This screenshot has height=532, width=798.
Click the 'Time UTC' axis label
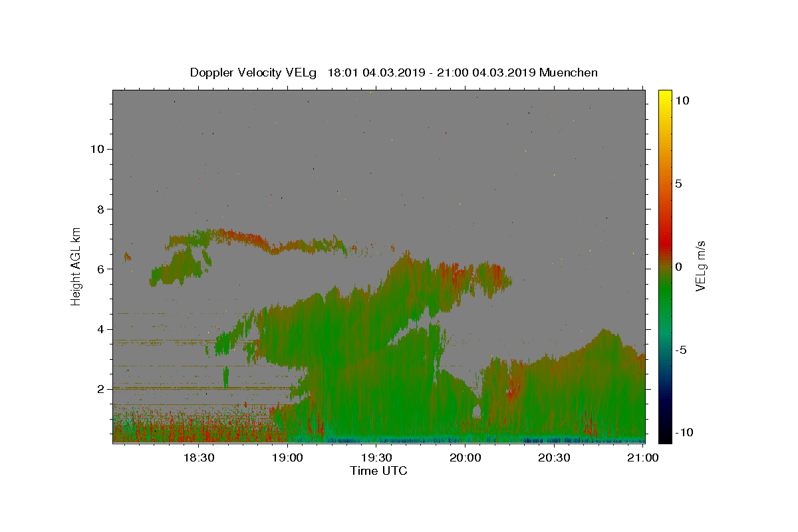pos(378,471)
